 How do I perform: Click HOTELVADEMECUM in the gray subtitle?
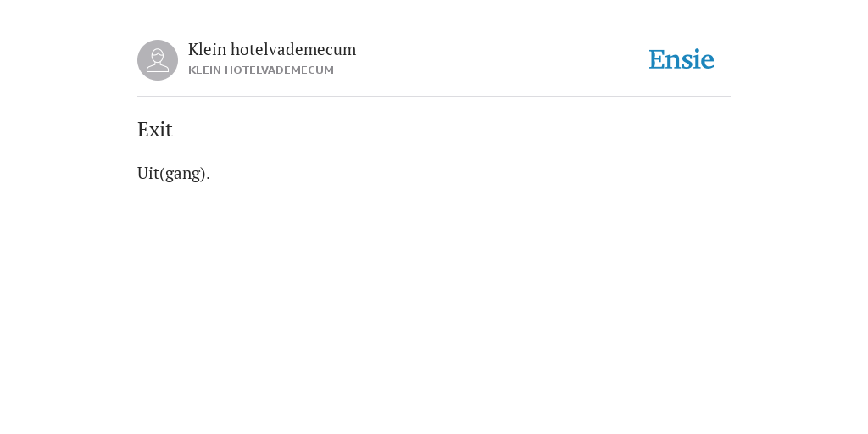(x=279, y=70)
